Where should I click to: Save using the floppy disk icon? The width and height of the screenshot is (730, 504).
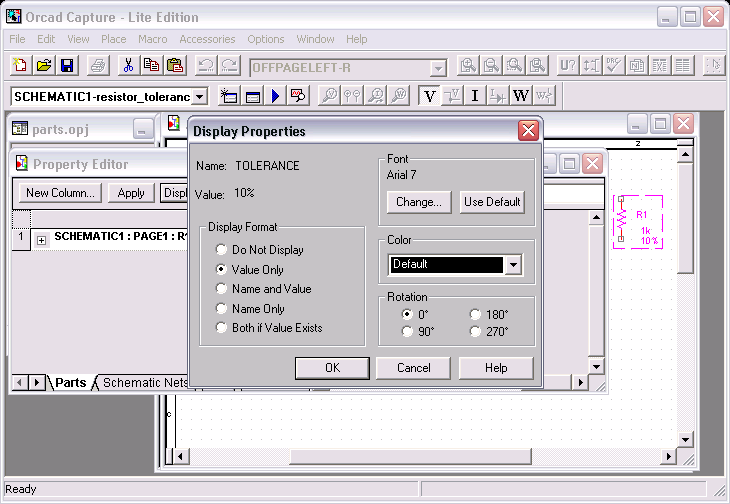point(67,66)
